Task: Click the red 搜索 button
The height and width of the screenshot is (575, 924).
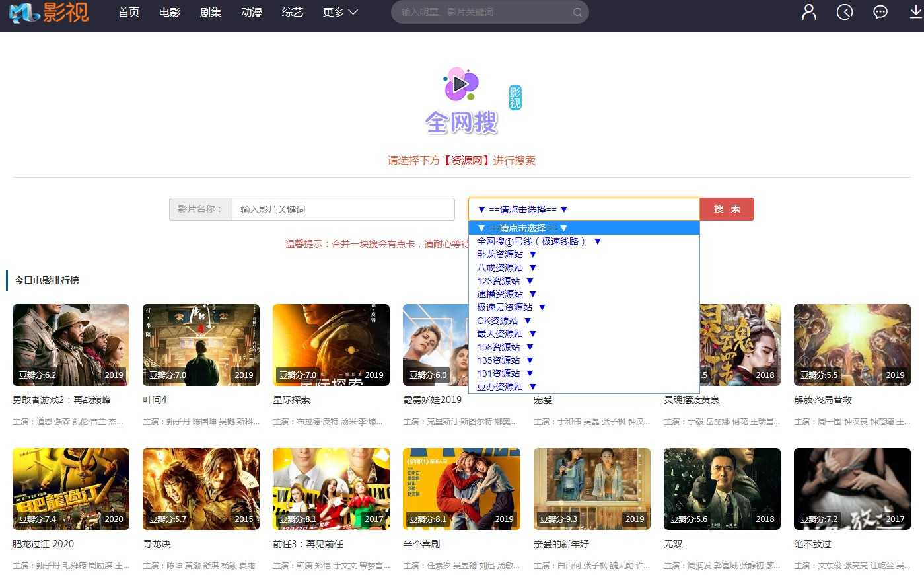Action: click(x=727, y=210)
